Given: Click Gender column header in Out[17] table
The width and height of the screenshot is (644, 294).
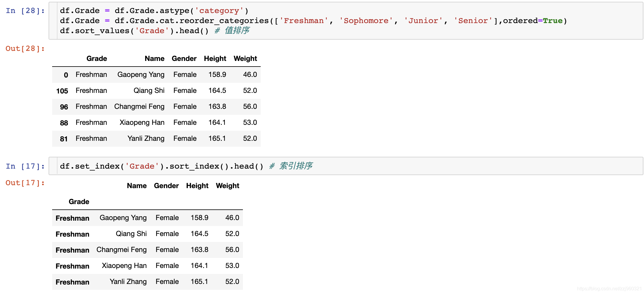Looking at the screenshot, I should pyautogui.click(x=166, y=186).
